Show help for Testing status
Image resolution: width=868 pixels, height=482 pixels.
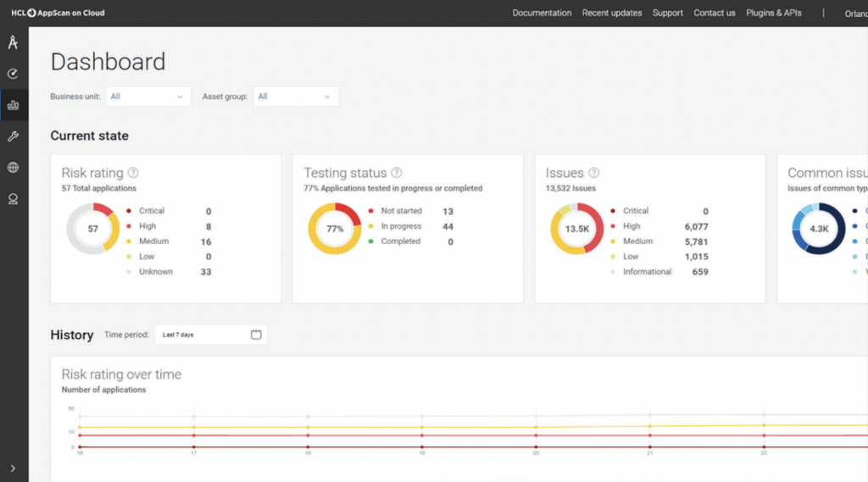(397, 173)
